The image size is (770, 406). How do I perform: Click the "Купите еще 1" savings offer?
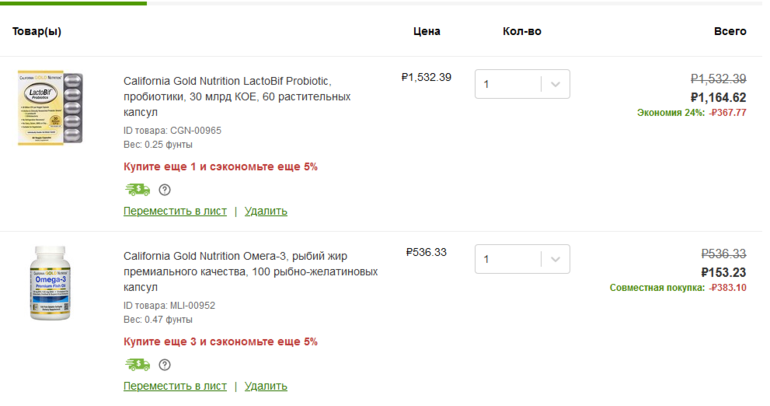[220, 166]
